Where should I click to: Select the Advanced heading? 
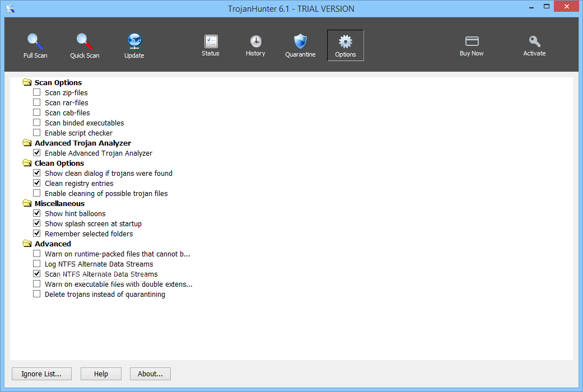[53, 244]
